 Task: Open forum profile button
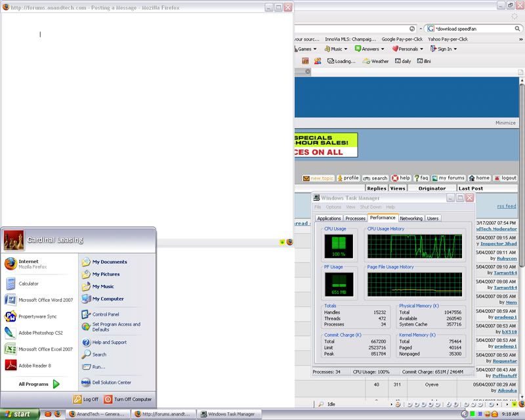348,178
